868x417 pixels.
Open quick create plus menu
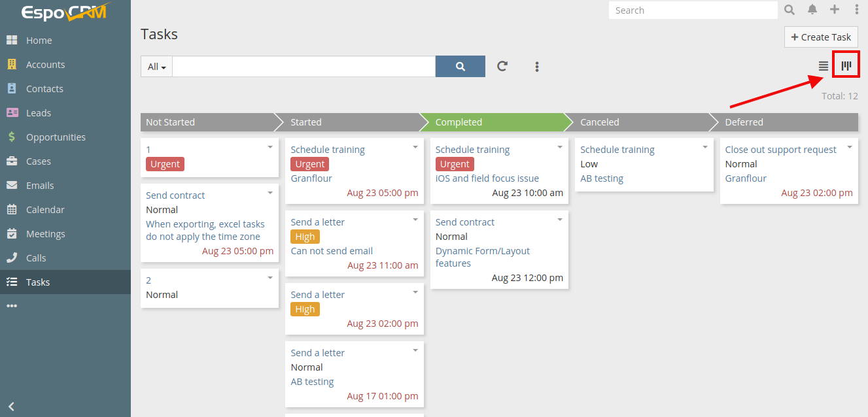pos(835,10)
